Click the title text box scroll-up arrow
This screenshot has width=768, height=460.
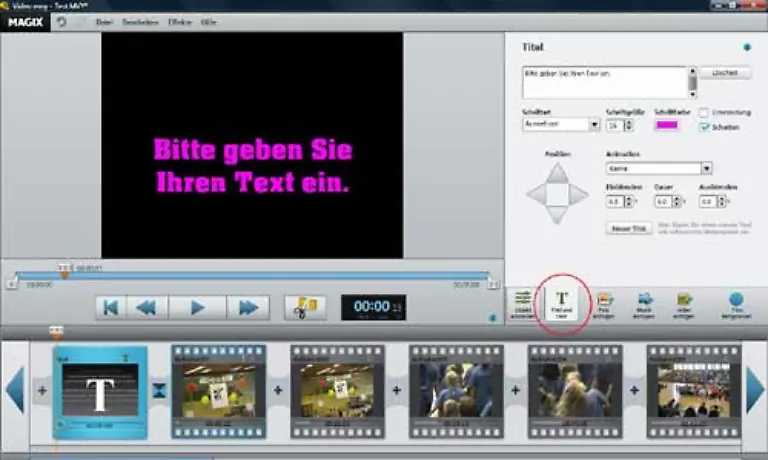[x=692, y=71]
